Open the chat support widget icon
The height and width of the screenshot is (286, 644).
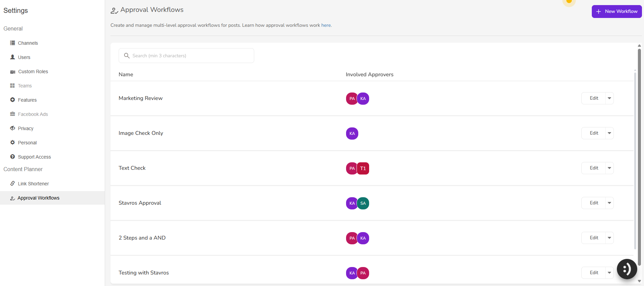point(627,269)
